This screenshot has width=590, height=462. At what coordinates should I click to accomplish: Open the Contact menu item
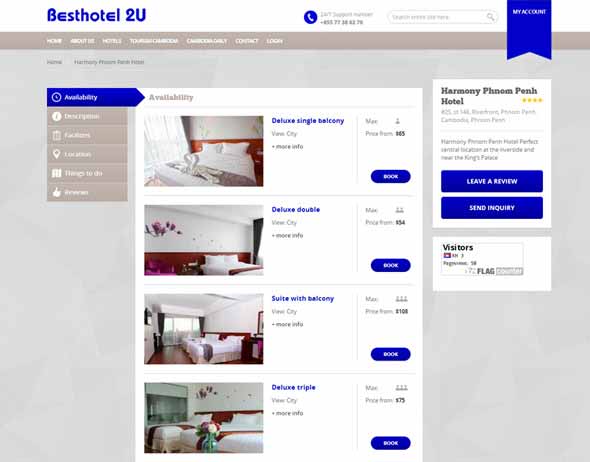(247, 41)
